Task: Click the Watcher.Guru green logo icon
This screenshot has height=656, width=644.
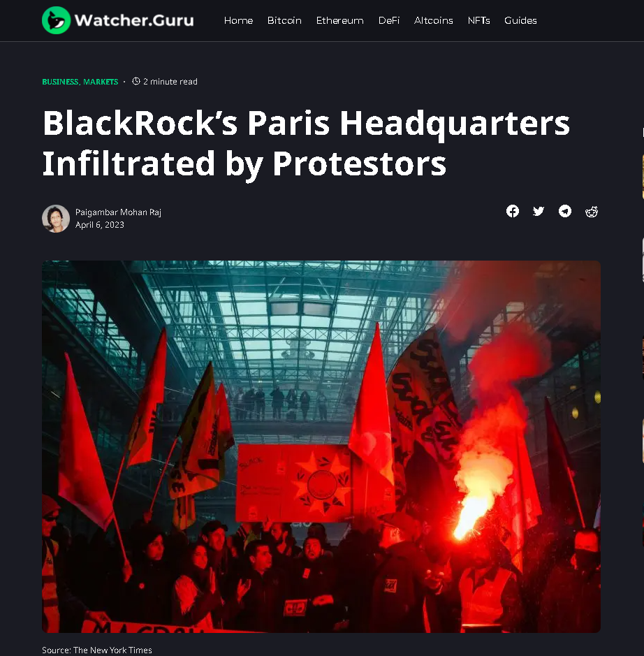Action: coord(57,20)
